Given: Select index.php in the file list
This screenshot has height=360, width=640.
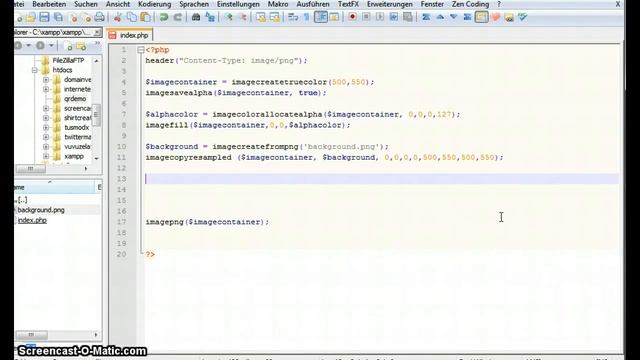Looking at the screenshot, I should click(32, 220).
